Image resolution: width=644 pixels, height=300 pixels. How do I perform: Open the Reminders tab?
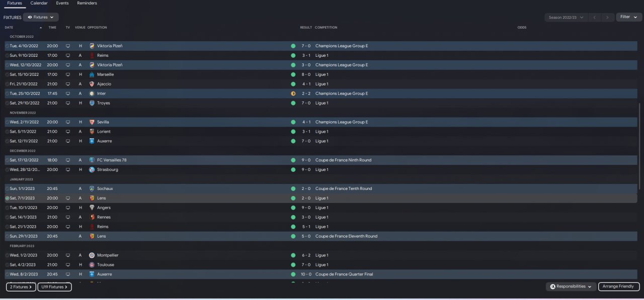(87, 4)
